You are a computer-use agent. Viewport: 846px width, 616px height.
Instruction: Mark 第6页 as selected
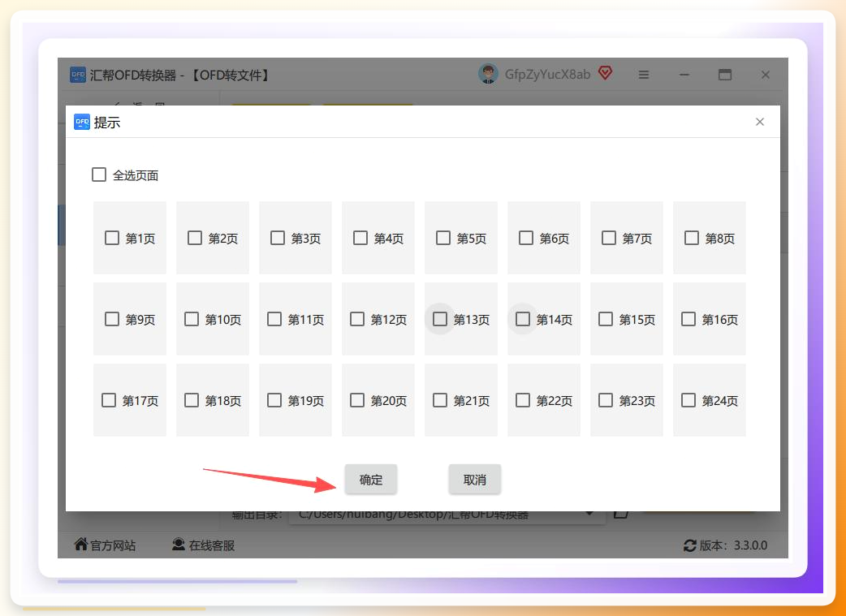pos(526,238)
